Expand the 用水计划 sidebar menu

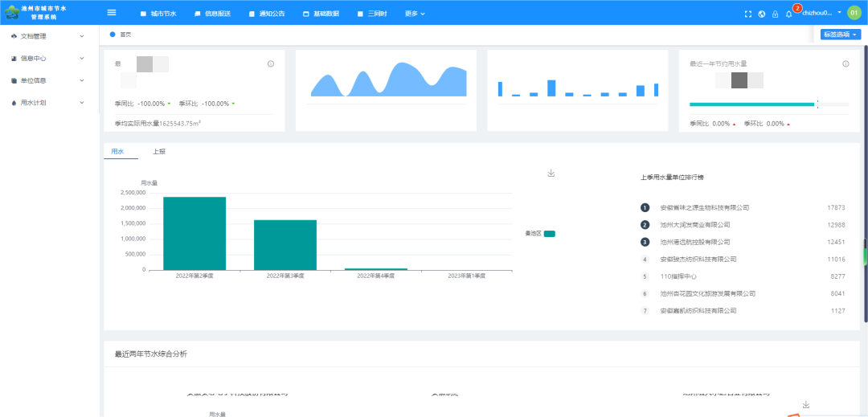(x=48, y=102)
